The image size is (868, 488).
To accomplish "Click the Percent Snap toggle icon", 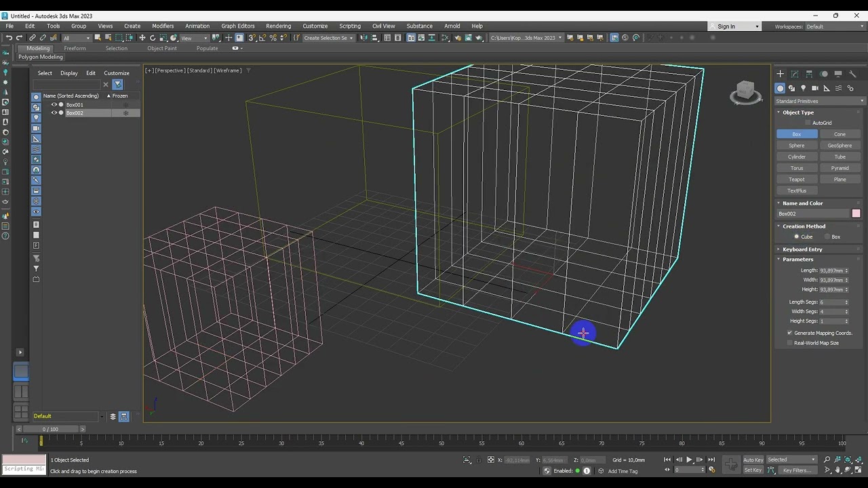I will 273,38.
